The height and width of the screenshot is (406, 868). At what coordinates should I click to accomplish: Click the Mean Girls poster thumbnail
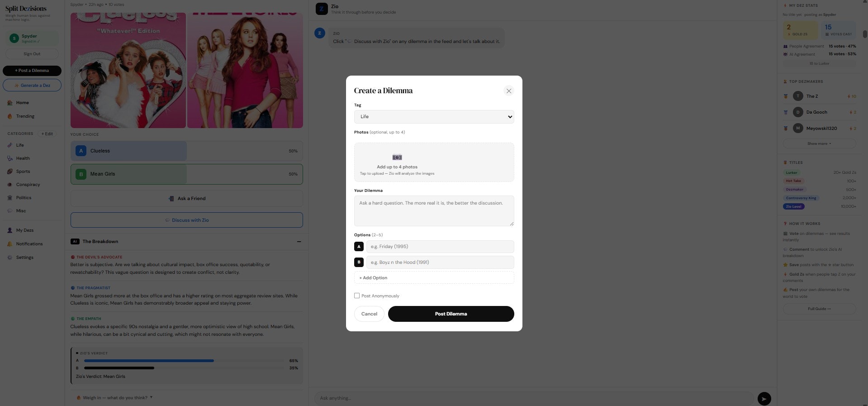[245, 70]
